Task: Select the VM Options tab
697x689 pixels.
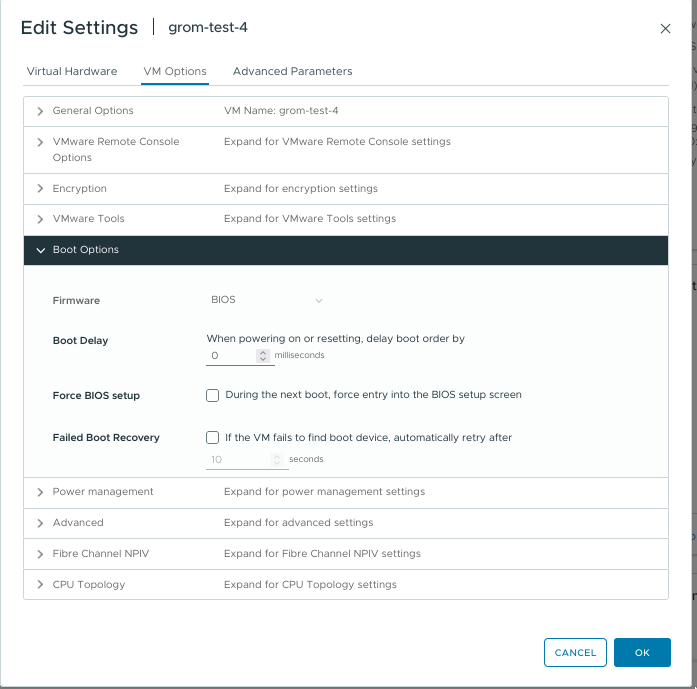Action: [x=175, y=71]
